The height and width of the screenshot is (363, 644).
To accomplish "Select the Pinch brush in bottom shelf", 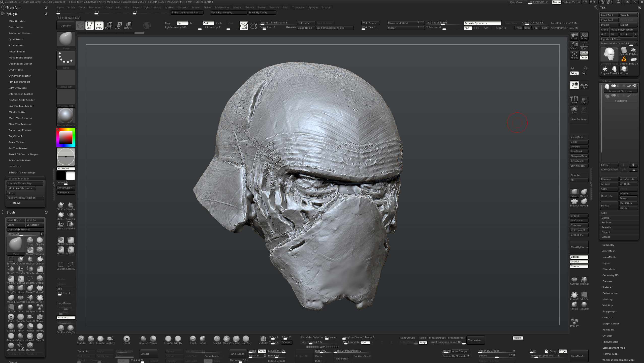I will point(193,340).
